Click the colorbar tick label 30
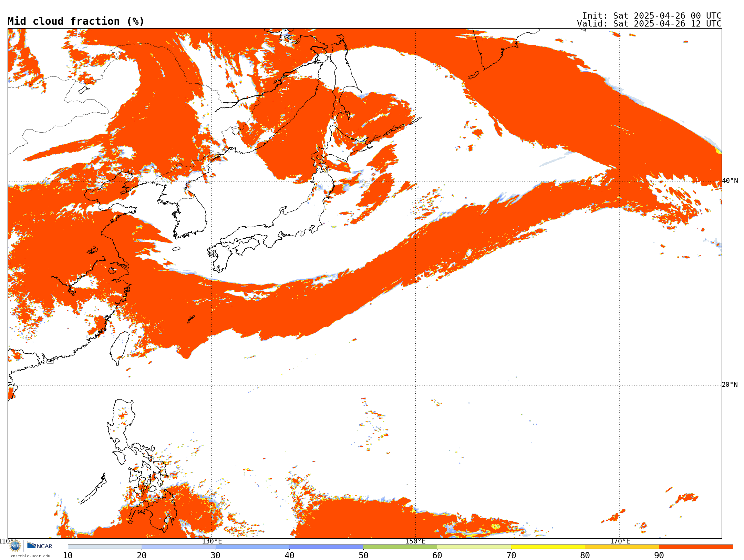 [x=216, y=555]
